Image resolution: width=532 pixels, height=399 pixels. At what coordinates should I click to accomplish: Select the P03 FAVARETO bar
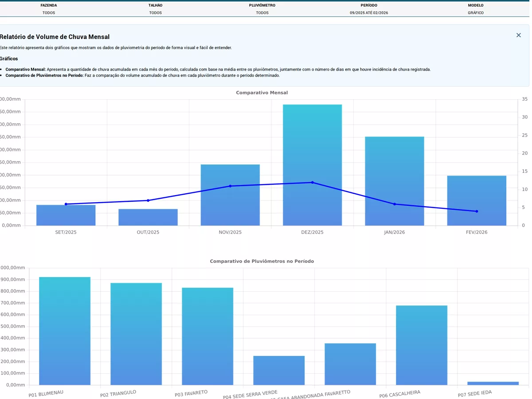coord(207,336)
